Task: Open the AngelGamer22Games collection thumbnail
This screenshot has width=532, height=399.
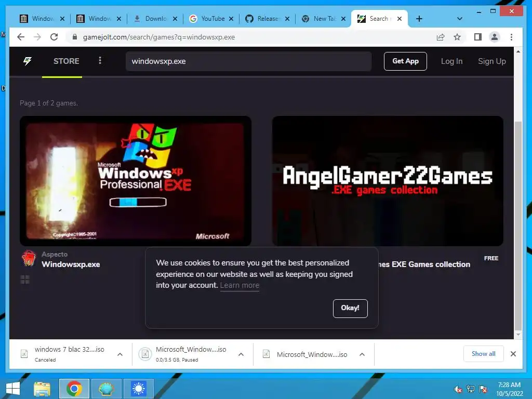Action: 388,181
